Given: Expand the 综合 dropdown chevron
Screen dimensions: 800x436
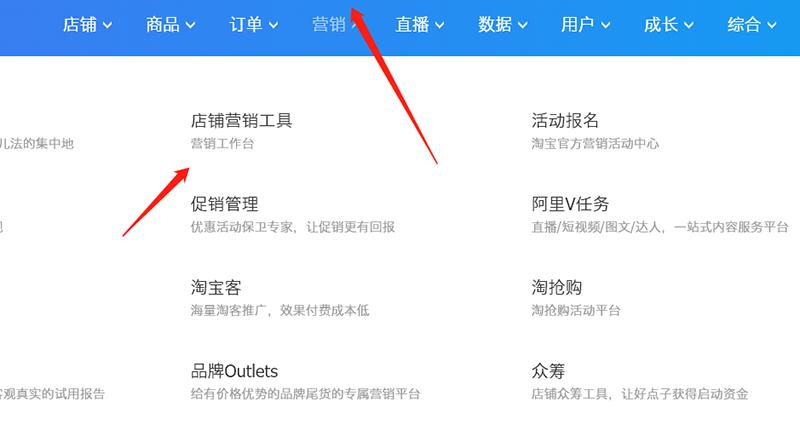Looking at the screenshot, I should 772,25.
